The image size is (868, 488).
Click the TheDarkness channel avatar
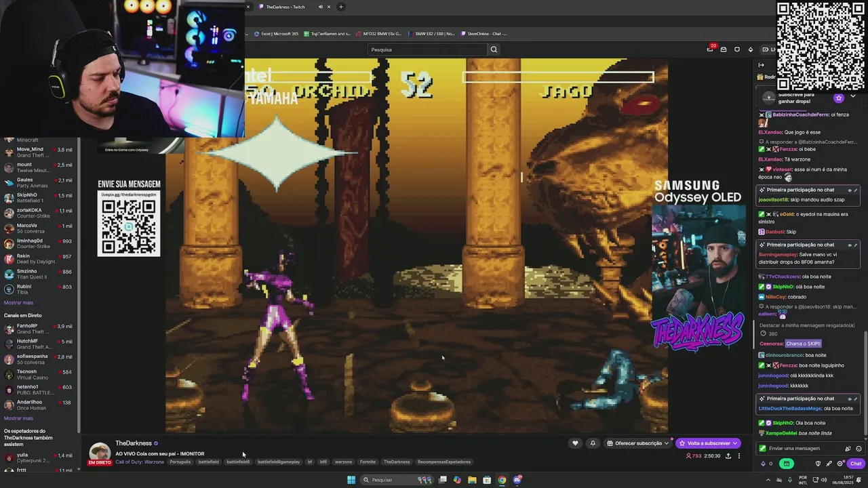click(x=100, y=453)
